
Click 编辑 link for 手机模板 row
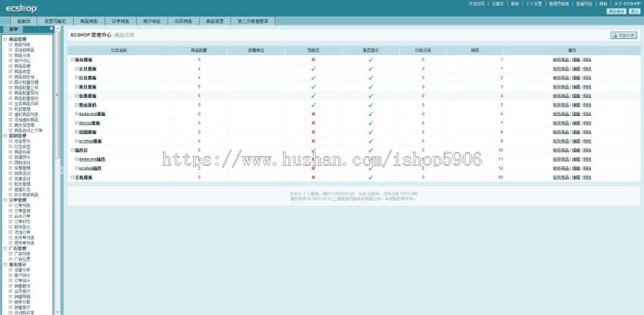pyautogui.click(x=576, y=177)
